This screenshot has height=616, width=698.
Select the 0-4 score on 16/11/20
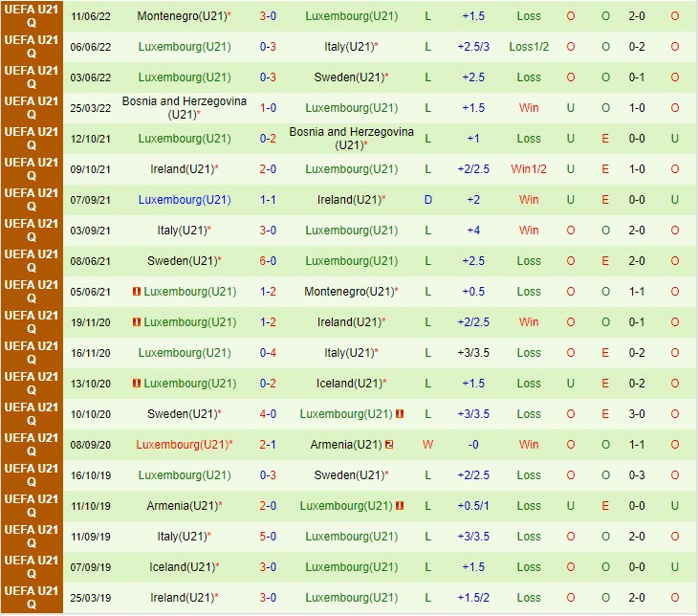coord(268,353)
